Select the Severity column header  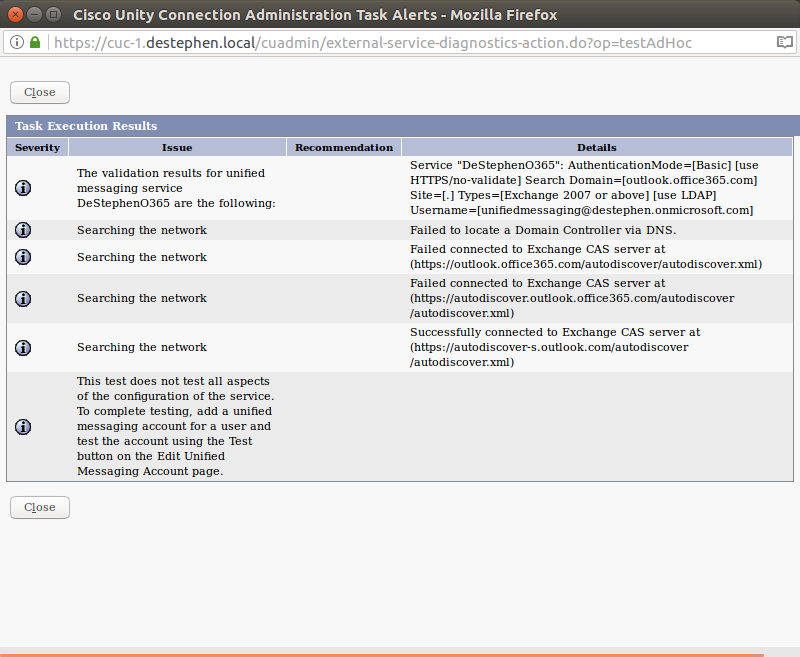(37, 147)
